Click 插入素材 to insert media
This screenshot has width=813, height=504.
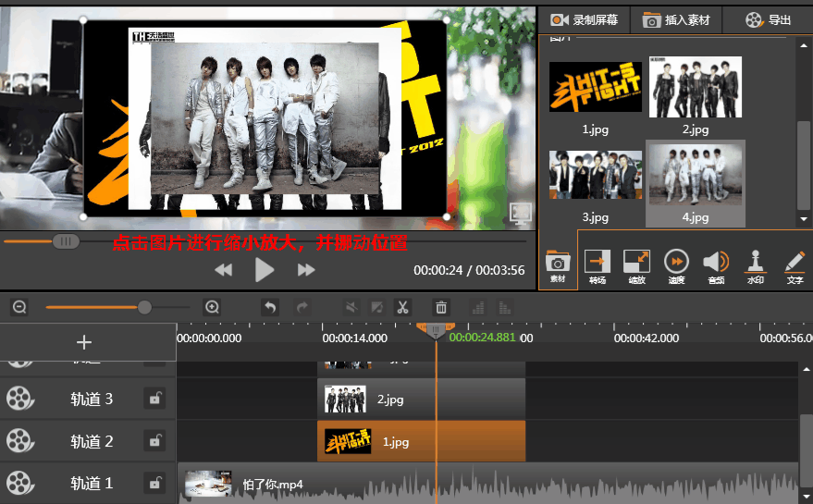tap(676, 20)
